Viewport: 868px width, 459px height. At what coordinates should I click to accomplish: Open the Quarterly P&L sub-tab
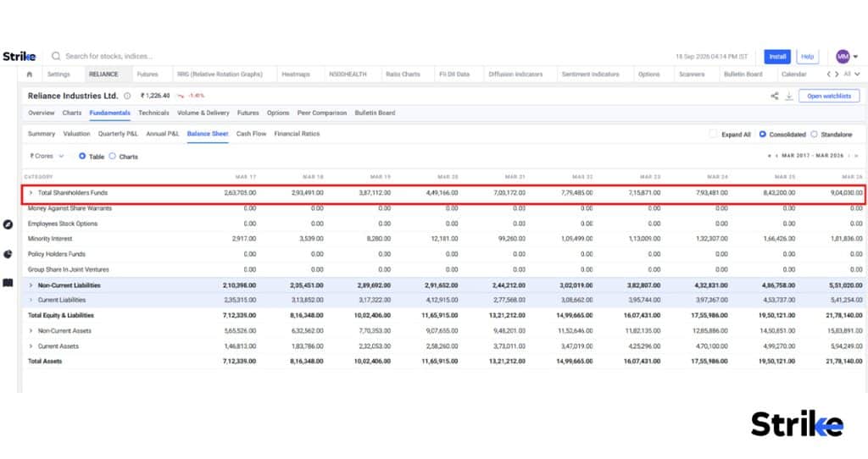click(118, 134)
